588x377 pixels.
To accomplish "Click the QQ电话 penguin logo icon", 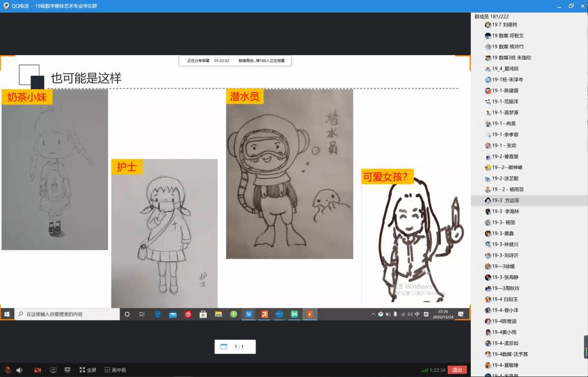I will tap(6, 6).
